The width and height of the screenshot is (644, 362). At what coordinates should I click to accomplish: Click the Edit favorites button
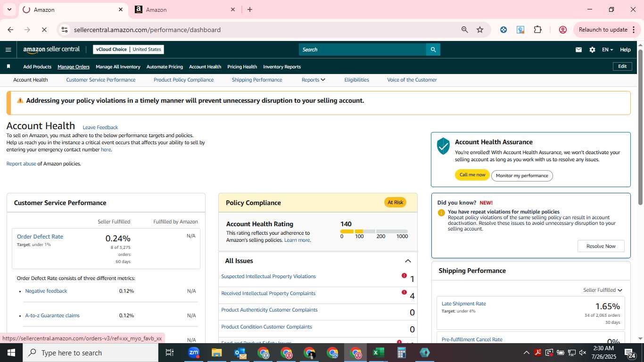pyautogui.click(x=622, y=66)
